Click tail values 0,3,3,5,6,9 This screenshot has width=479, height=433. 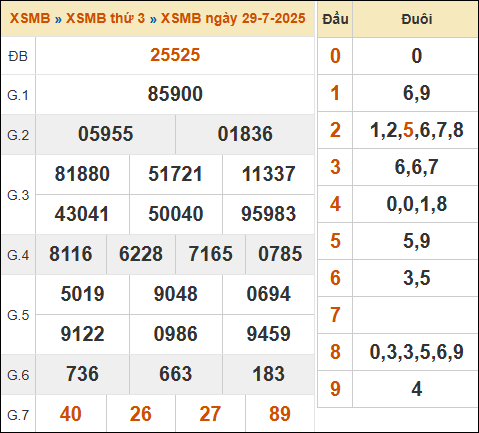(417, 352)
